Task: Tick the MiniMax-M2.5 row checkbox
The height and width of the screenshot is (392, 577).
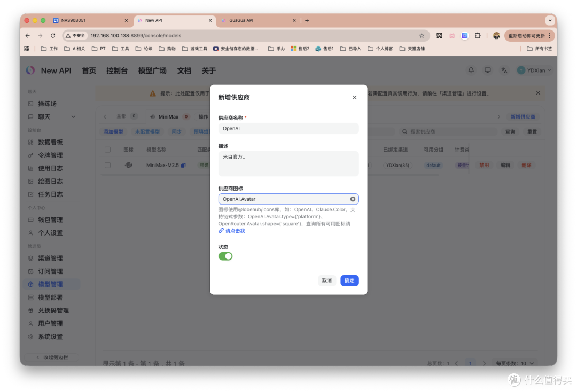Action: pos(107,165)
